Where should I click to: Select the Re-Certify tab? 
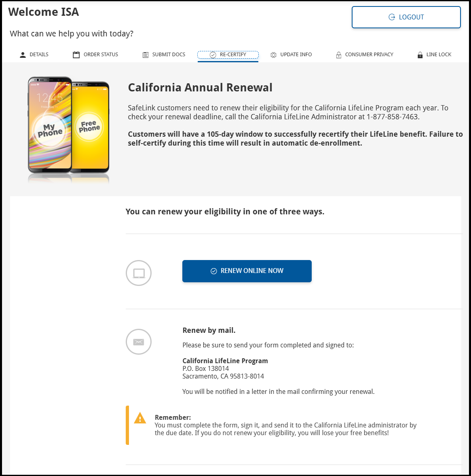(x=228, y=55)
